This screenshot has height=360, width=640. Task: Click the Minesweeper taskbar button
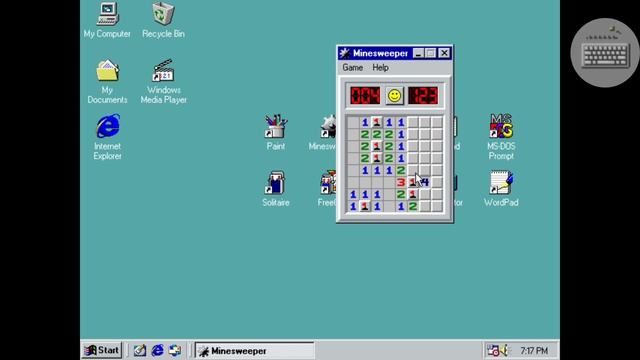tap(255, 351)
